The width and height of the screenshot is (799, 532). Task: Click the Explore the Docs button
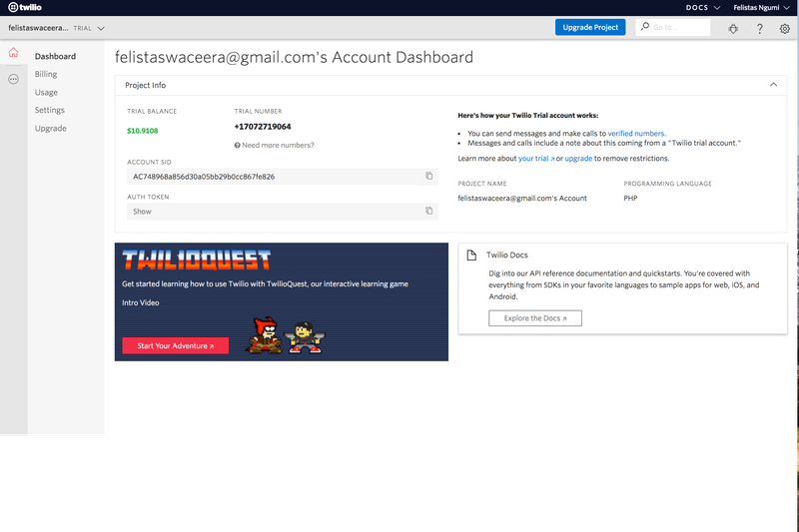click(x=534, y=318)
